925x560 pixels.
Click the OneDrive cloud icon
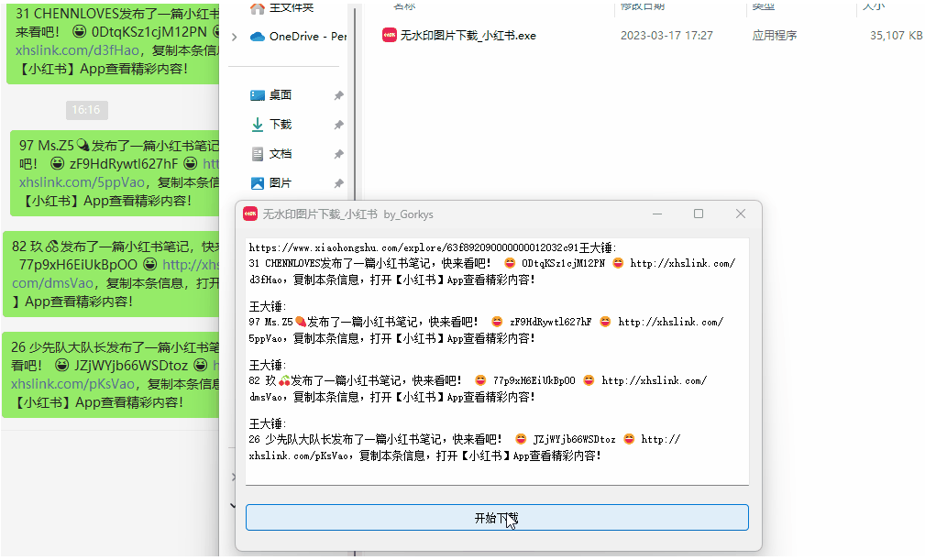pos(258,37)
